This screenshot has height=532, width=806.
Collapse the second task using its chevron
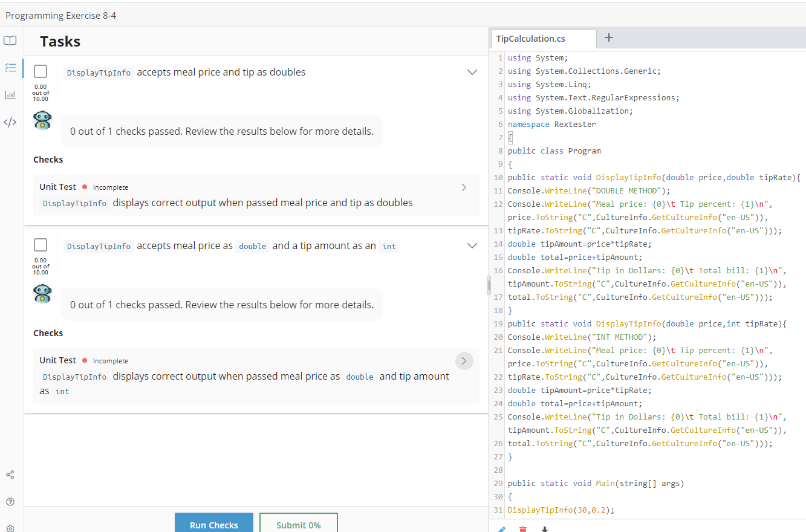point(472,245)
